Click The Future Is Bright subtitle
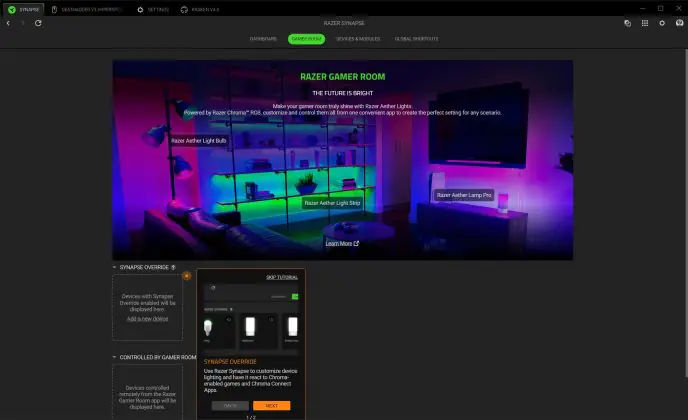 [343, 93]
